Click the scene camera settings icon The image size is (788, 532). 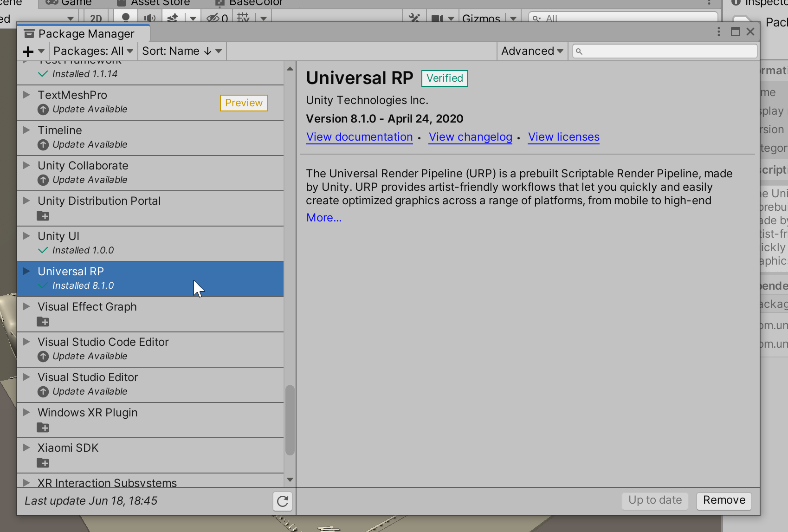pos(437,19)
